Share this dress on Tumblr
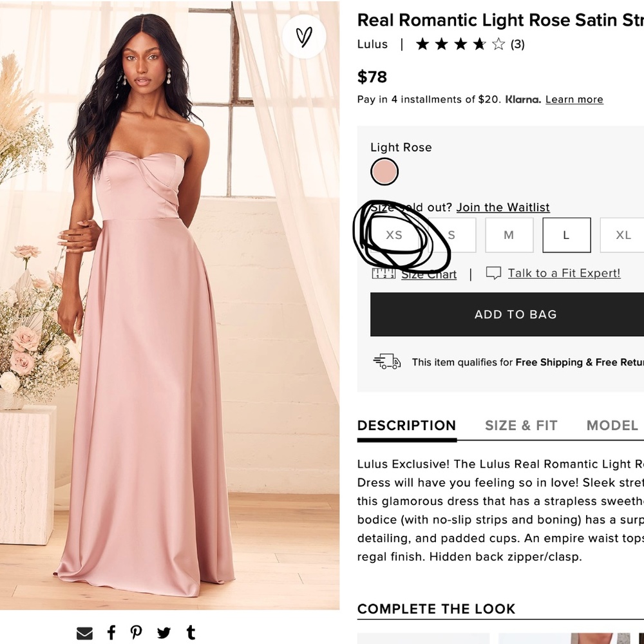The height and width of the screenshot is (644, 644). click(191, 632)
